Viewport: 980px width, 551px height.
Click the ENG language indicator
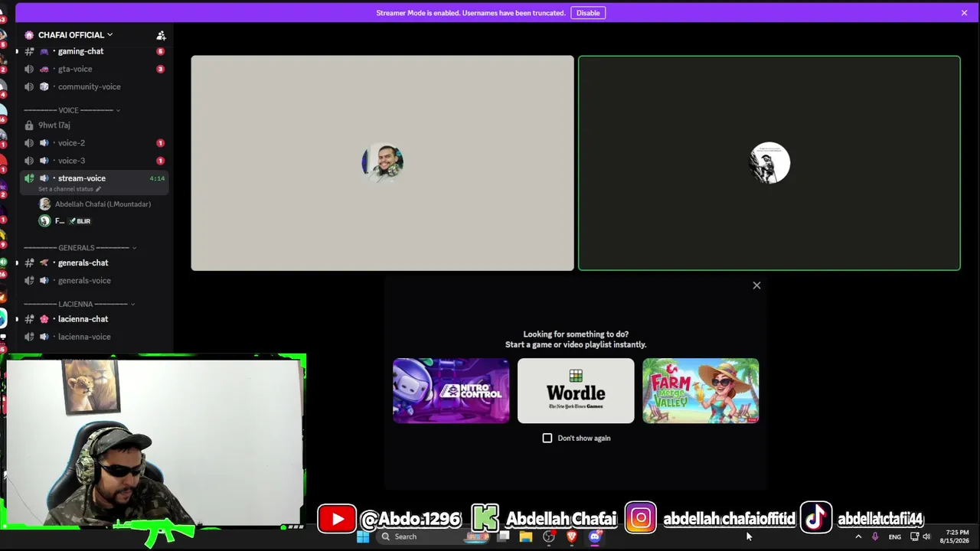coord(894,537)
